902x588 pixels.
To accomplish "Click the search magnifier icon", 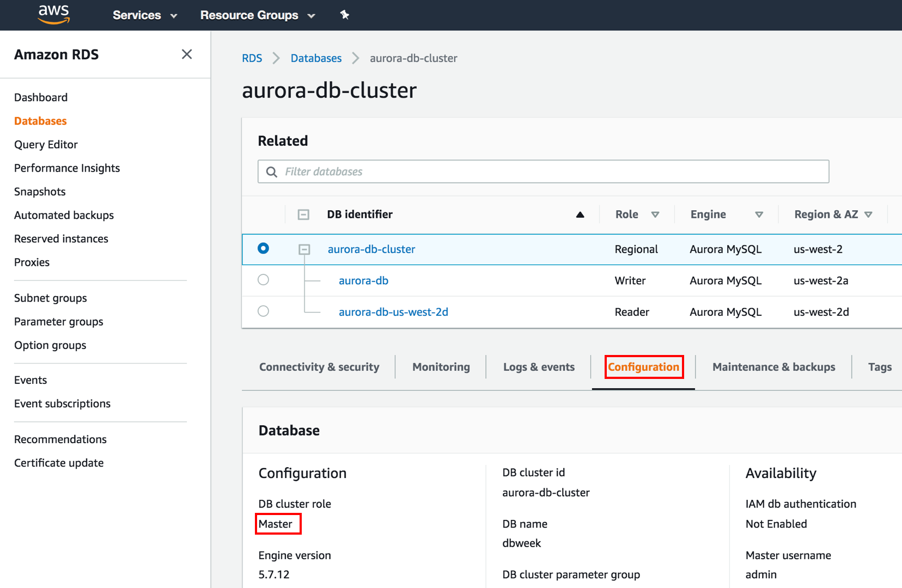I will tap(271, 172).
